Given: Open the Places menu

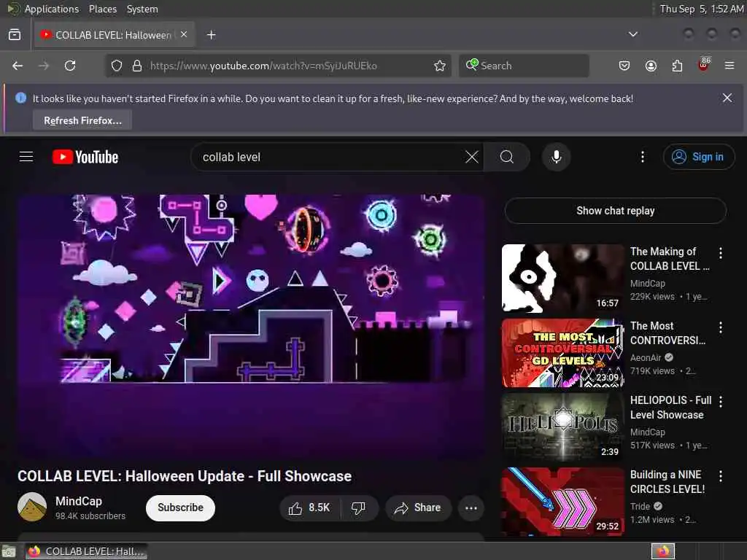Looking at the screenshot, I should 102,9.
